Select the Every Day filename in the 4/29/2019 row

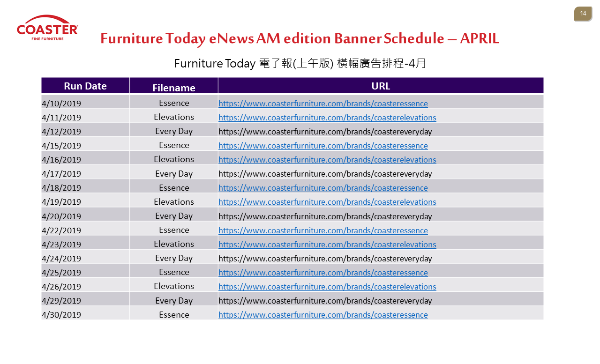[x=174, y=301]
